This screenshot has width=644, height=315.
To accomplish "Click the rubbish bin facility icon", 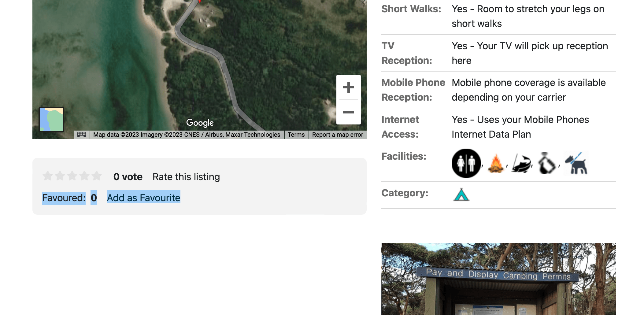I will [547, 164].
